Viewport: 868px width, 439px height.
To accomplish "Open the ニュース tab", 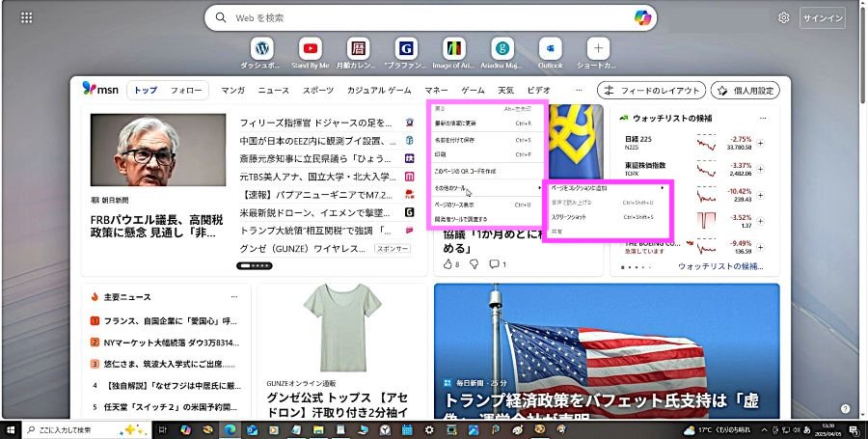I will [274, 91].
